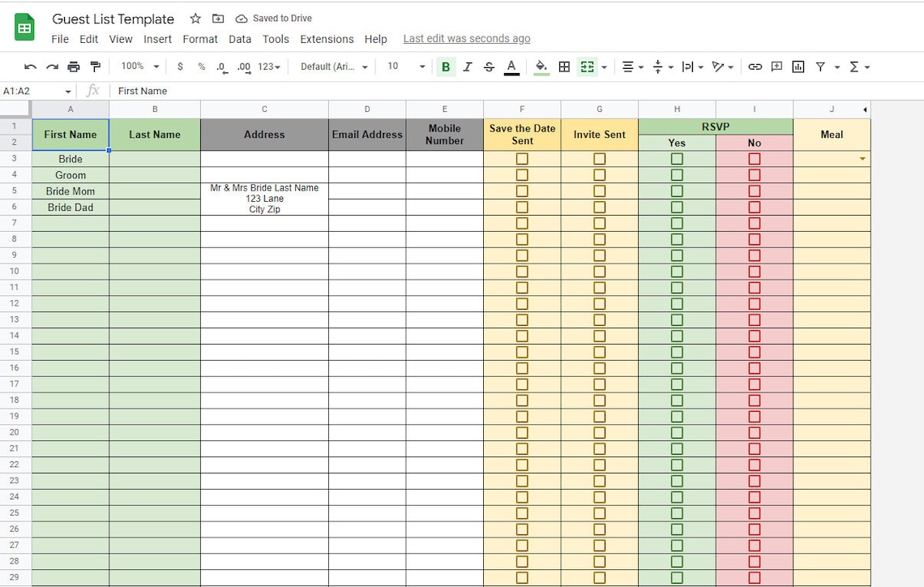Increase decimal places icon
The width and height of the screenshot is (924, 587).
[x=243, y=67]
